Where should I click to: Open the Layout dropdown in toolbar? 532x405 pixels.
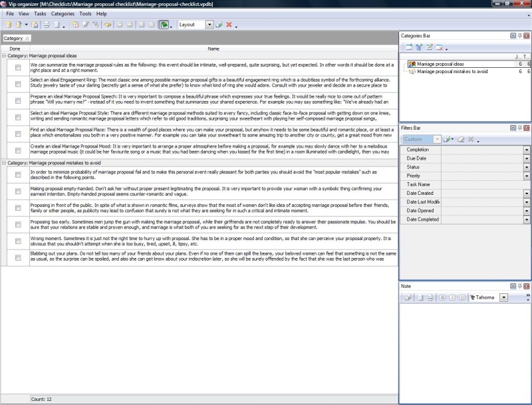[209, 25]
